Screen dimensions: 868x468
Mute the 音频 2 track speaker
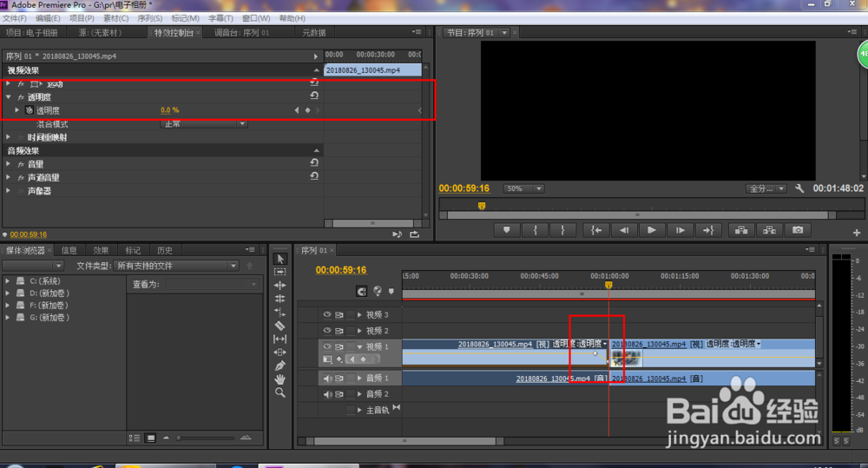[328, 394]
